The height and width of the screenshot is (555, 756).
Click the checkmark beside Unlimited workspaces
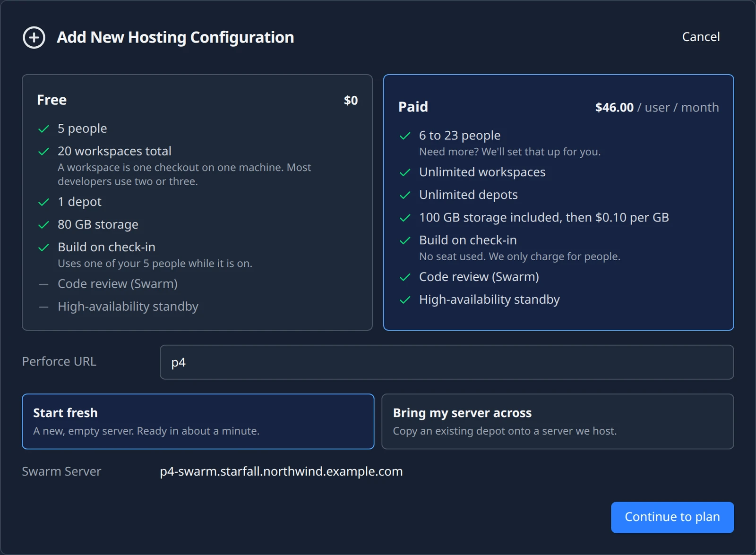coord(405,172)
